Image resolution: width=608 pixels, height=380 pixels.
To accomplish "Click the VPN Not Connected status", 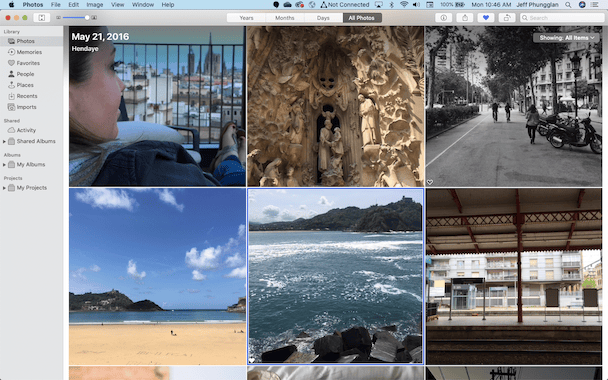I will (344, 5).
